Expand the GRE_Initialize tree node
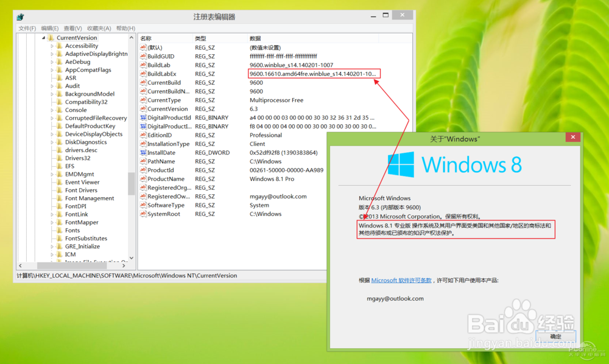609x364 pixels. click(x=52, y=247)
